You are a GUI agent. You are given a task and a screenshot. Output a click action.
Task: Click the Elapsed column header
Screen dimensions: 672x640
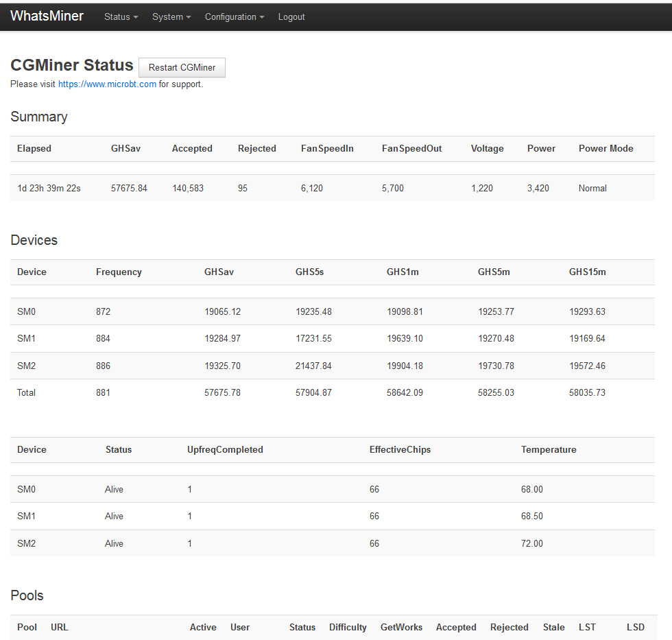point(34,148)
